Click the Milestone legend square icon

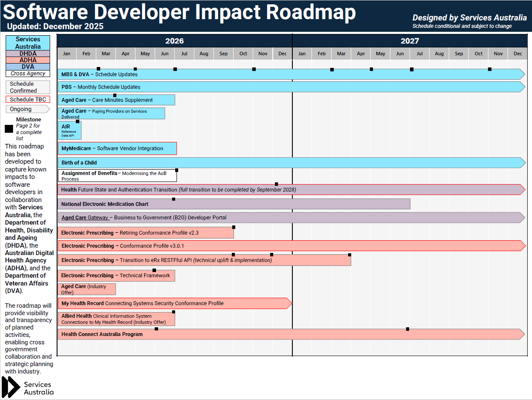click(x=9, y=128)
